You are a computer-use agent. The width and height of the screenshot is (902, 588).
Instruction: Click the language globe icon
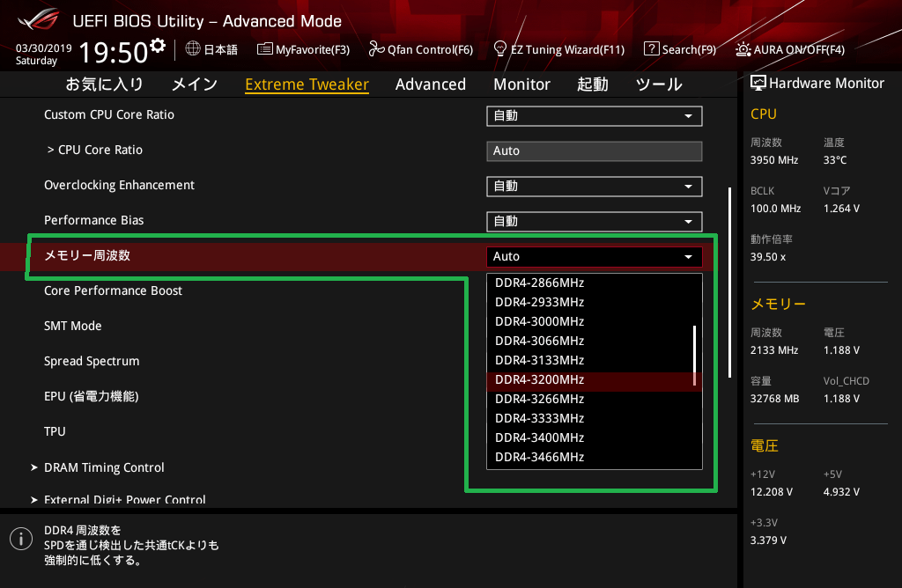pyautogui.click(x=193, y=49)
